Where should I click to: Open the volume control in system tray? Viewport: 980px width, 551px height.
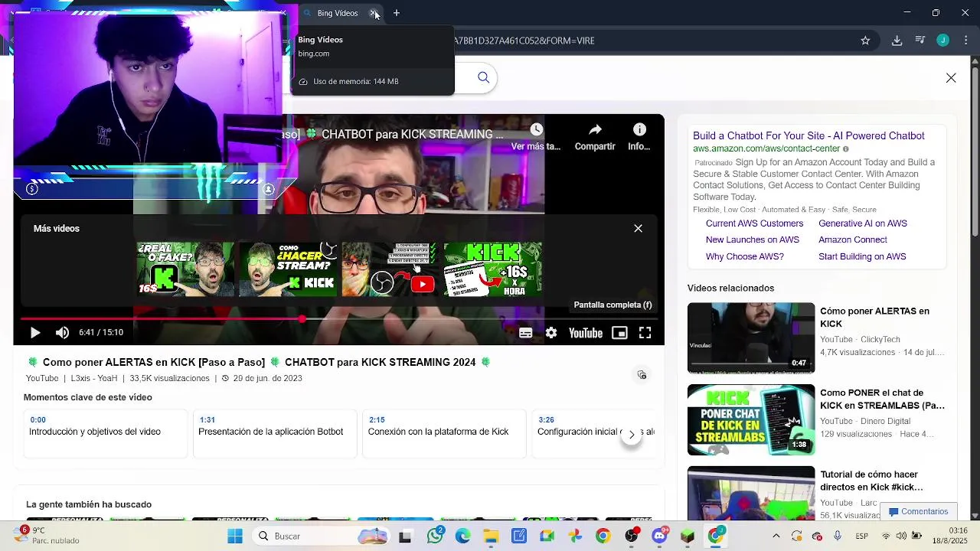[902, 536]
